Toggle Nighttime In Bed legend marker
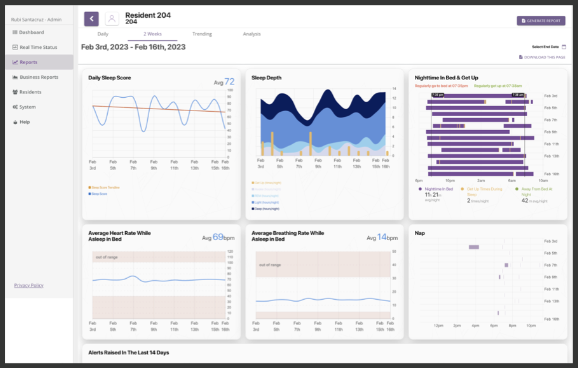The image size is (578, 368). point(420,189)
